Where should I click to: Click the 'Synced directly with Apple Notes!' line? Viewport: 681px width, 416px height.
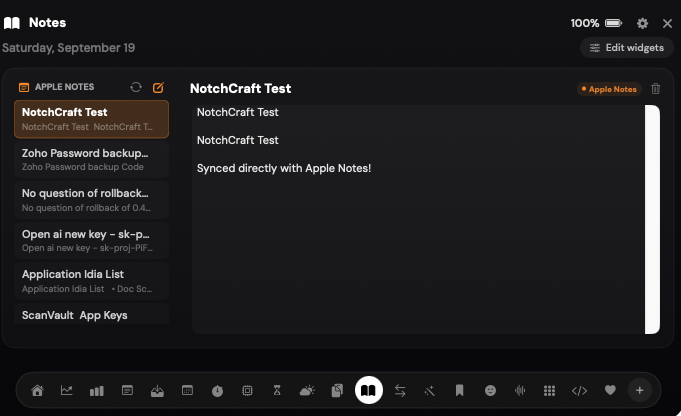pos(284,168)
